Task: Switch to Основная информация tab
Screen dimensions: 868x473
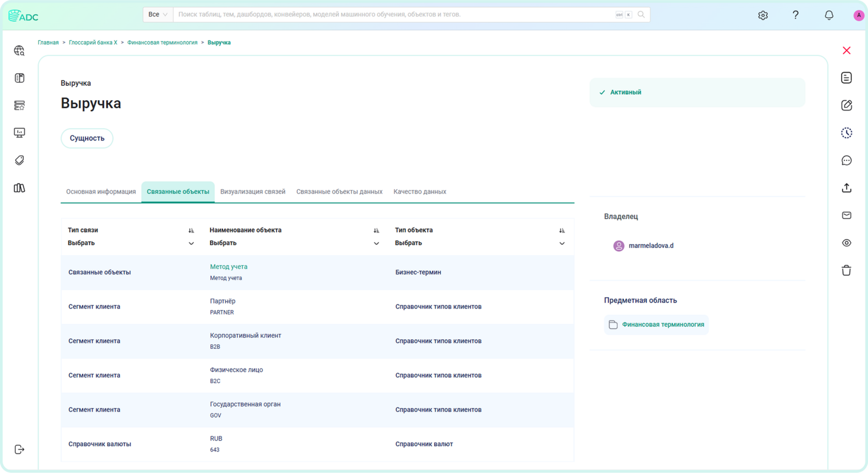Action: click(101, 192)
